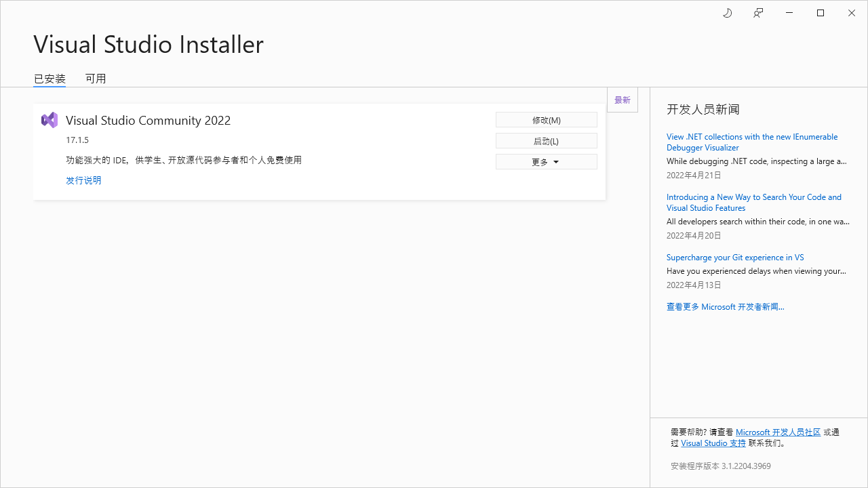Minimize the installer window
Screen dimensions: 868x488
[789, 13]
